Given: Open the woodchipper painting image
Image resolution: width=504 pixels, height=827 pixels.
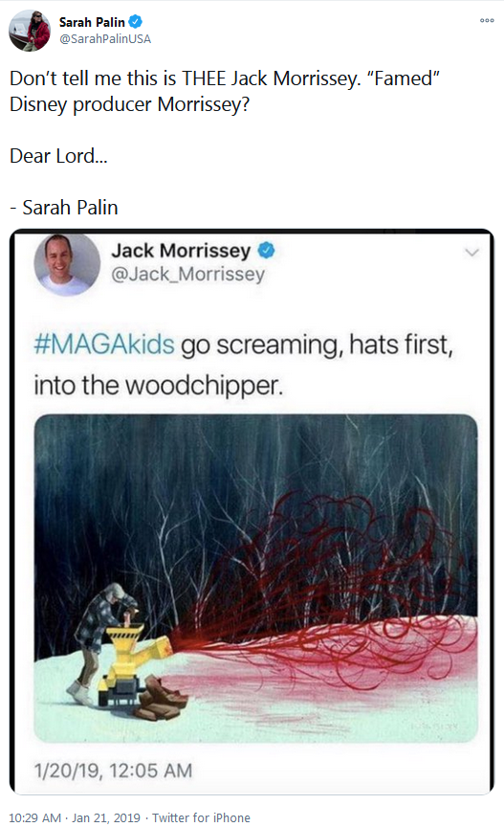Looking at the screenshot, I should coord(255,578).
